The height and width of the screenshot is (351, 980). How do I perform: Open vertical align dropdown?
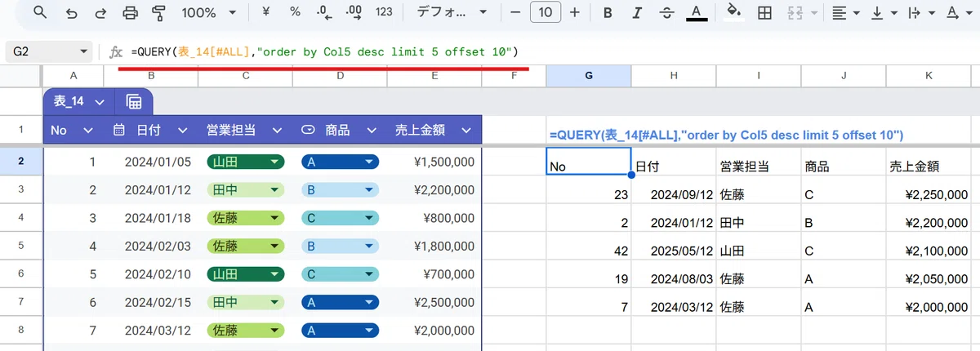(883, 12)
